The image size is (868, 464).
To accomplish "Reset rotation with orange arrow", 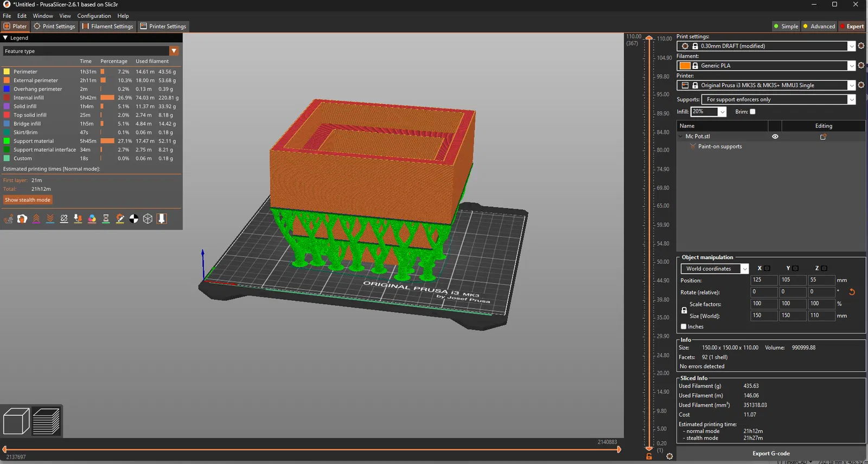I will [x=852, y=292].
